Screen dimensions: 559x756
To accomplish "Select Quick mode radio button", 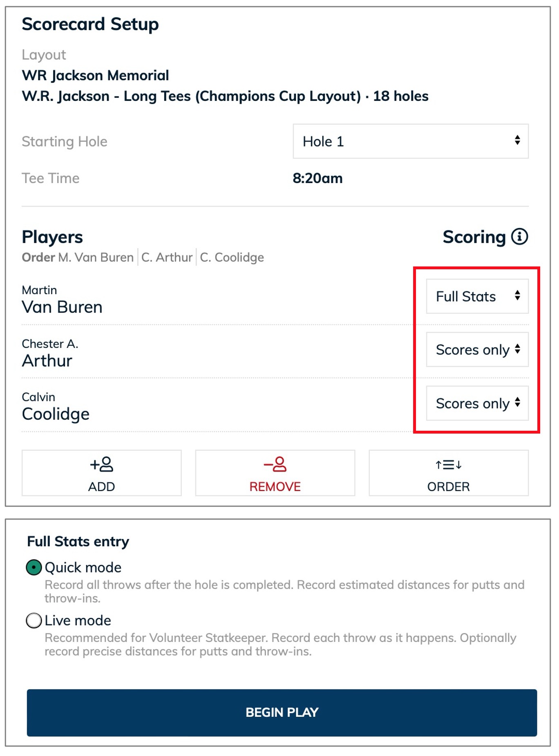I will tap(34, 567).
